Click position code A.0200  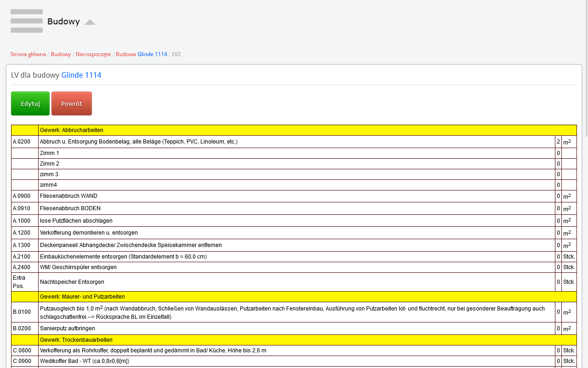[22, 142]
